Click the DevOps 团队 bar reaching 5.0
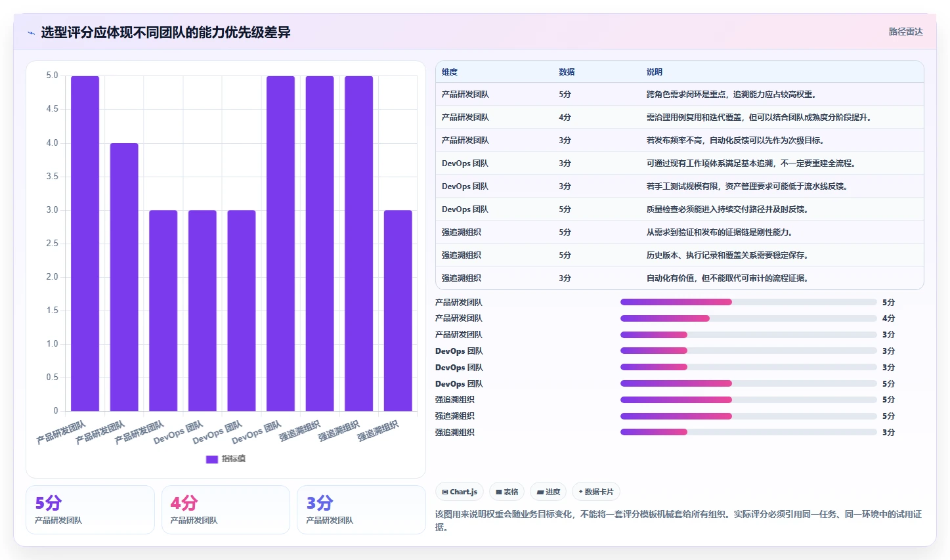The height and width of the screenshot is (560, 950). pyautogui.click(x=280, y=244)
